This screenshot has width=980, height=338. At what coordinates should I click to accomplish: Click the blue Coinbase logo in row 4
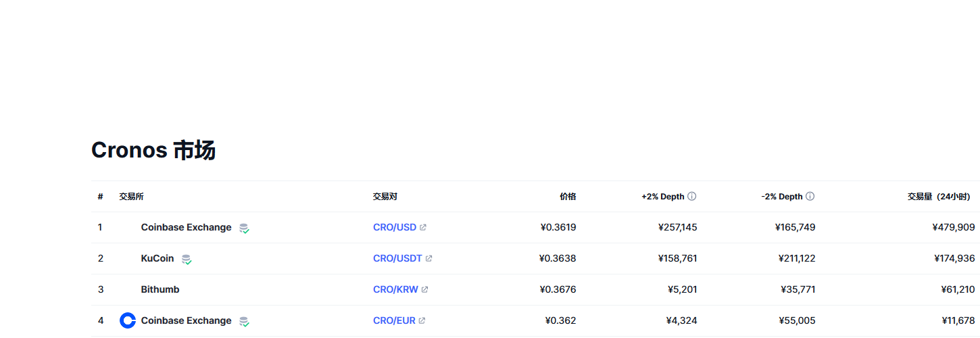tap(128, 320)
